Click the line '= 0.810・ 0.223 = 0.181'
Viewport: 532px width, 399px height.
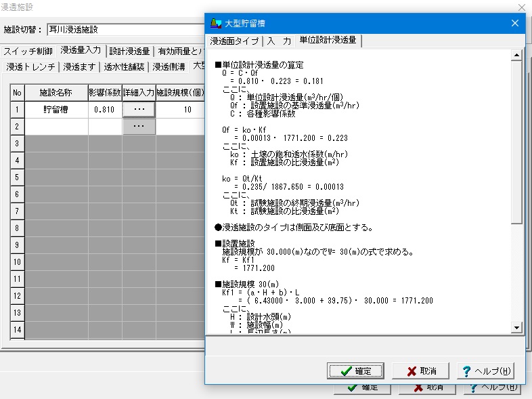click(x=277, y=81)
